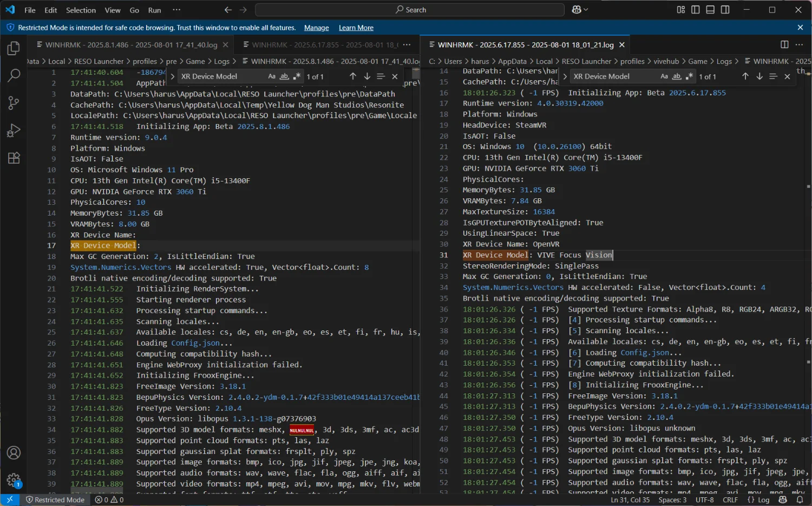Open More Actions for the right editor group
The width and height of the screenshot is (812, 506).
[799, 44]
